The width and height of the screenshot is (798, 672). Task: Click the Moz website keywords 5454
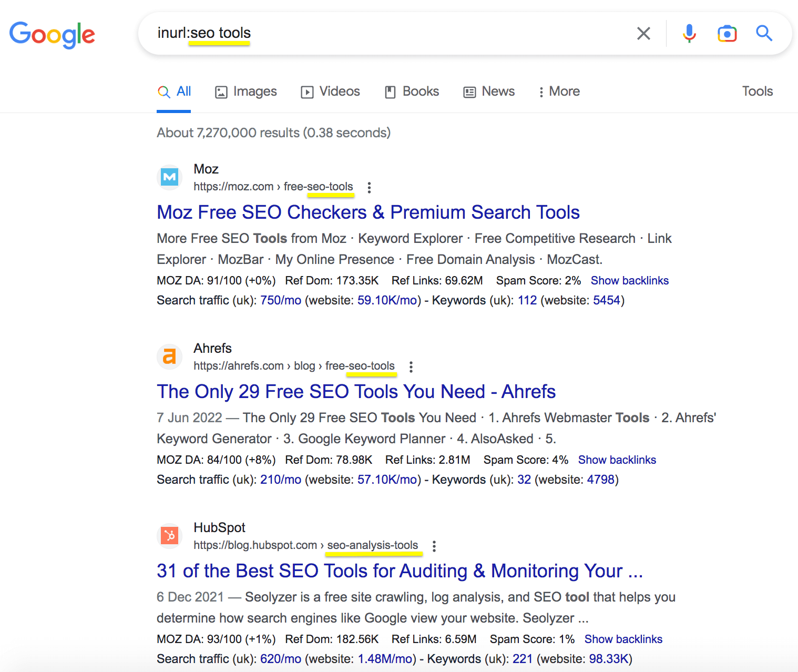pyautogui.click(x=607, y=301)
